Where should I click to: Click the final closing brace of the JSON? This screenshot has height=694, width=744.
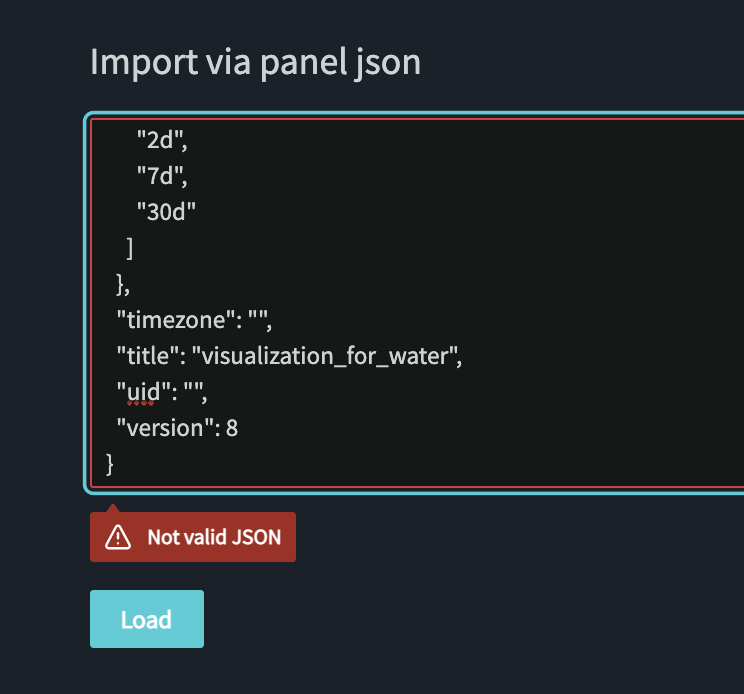click(110, 463)
